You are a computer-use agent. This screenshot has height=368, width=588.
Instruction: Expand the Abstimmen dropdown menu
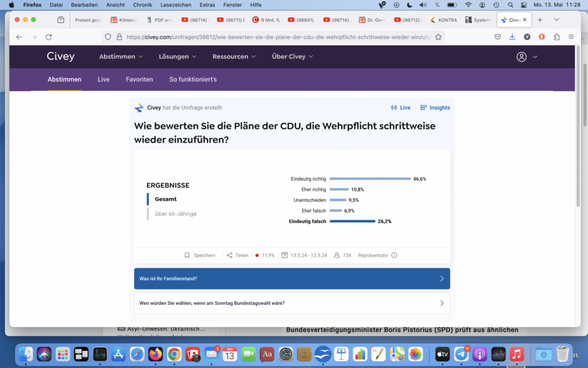click(x=121, y=57)
